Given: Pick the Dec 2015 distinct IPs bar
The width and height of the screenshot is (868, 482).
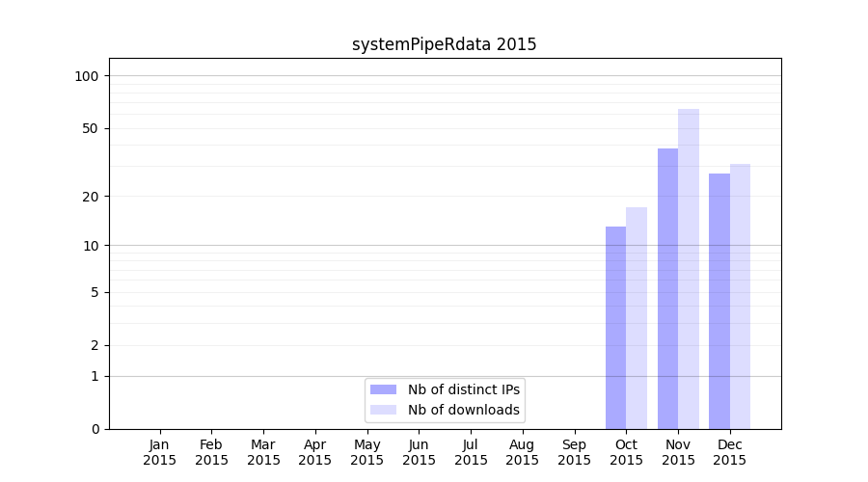Looking at the screenshot, I should pos(719,301).
